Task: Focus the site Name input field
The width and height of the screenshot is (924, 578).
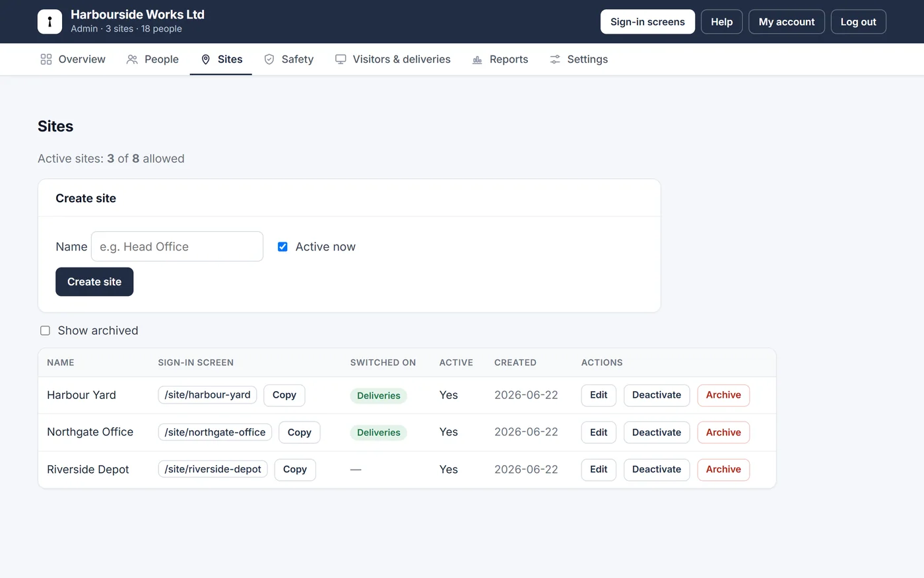Action: 177,246
